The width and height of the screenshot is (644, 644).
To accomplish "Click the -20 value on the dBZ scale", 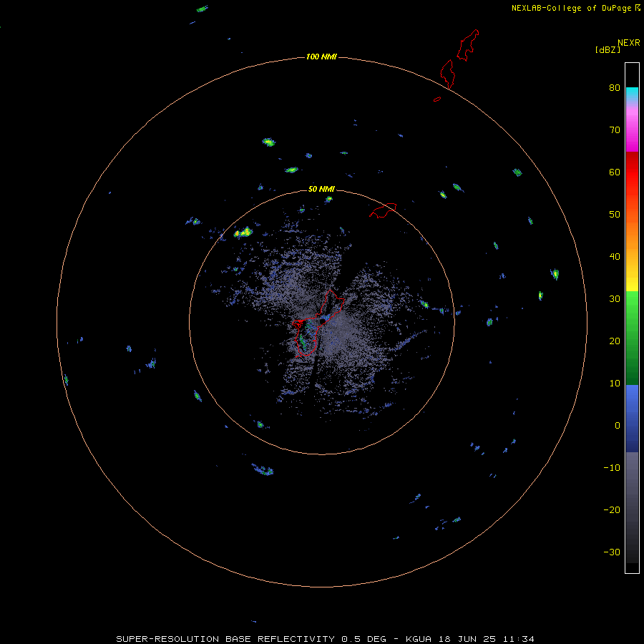I will click(x=612, y=509).
